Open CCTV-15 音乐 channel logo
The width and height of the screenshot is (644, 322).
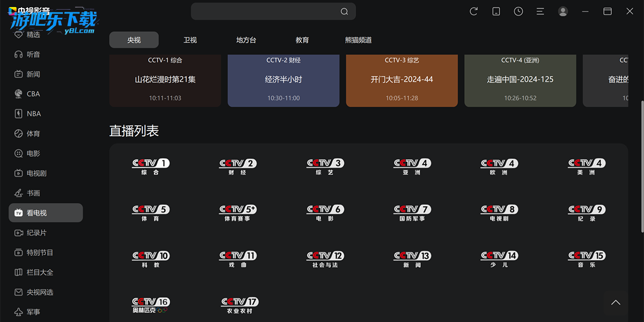click(x=587, y=259)
